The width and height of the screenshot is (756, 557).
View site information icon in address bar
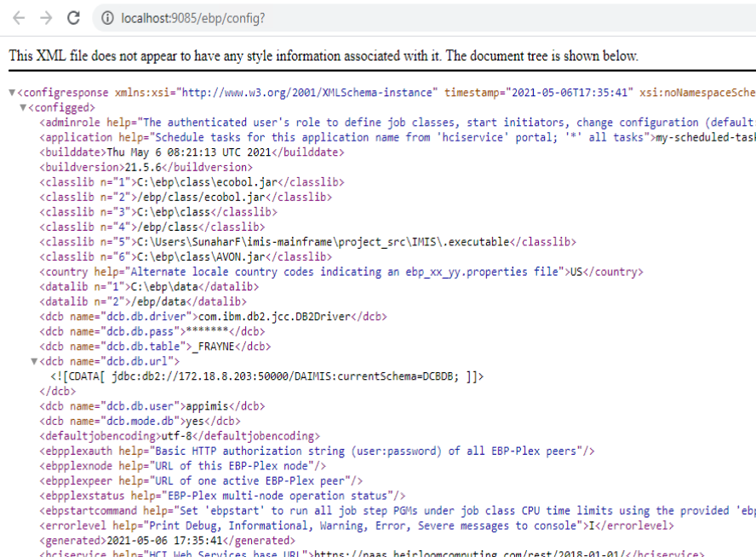pyautogui.click(x=107, y=19)
